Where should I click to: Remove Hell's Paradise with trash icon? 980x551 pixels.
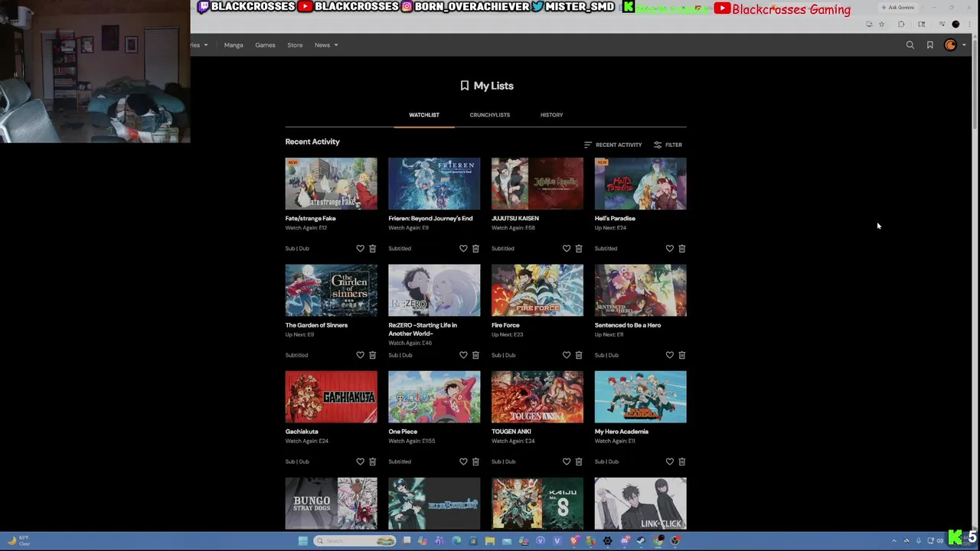[682, 249]
